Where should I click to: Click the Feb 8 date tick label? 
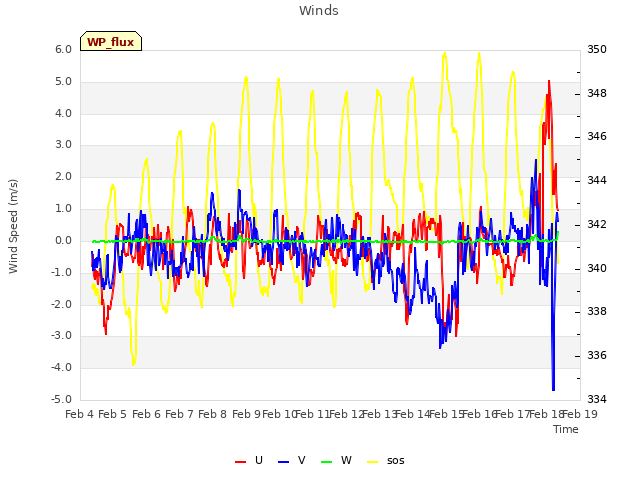(x=212, y=414)
